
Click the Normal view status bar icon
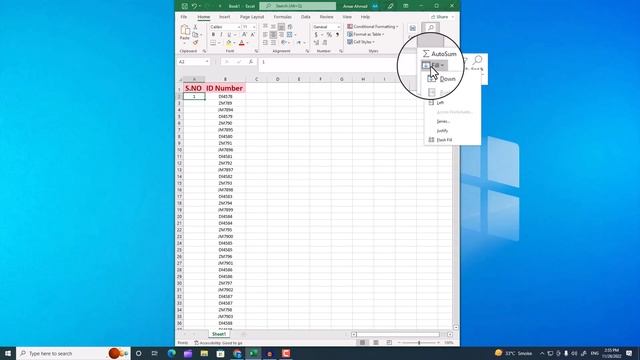click(362, 342)
